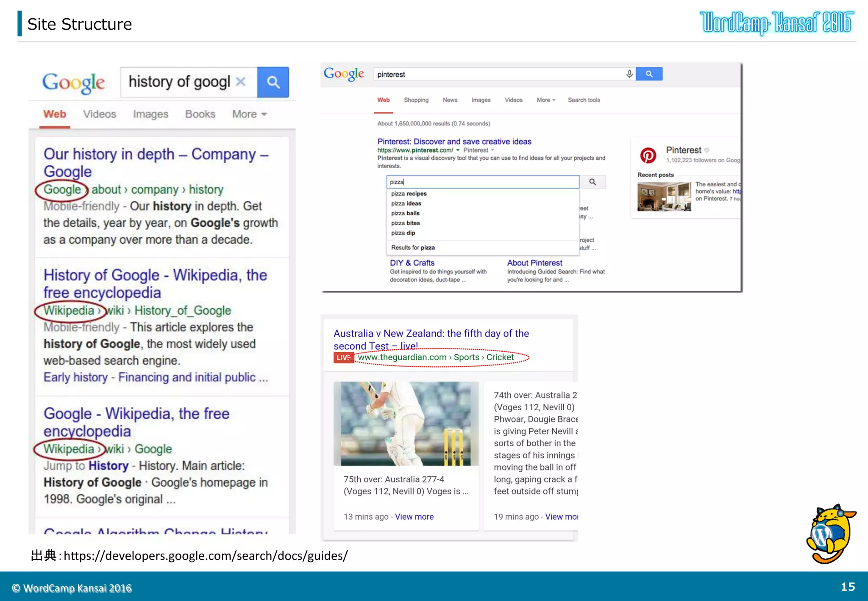Click the WordCamp Kansai 2016 logo

[776, 23]
